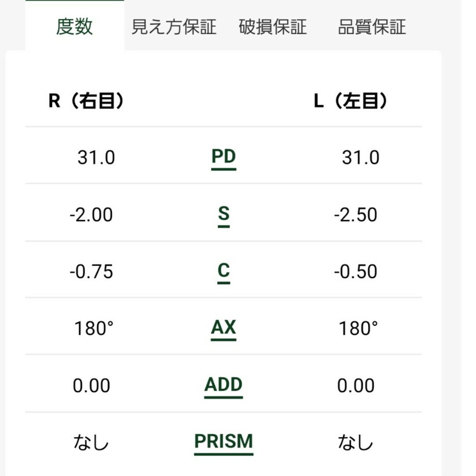Go to the 品質保証 tab
The height and width of the screenshot is (476, 476).
coord(372,27)
